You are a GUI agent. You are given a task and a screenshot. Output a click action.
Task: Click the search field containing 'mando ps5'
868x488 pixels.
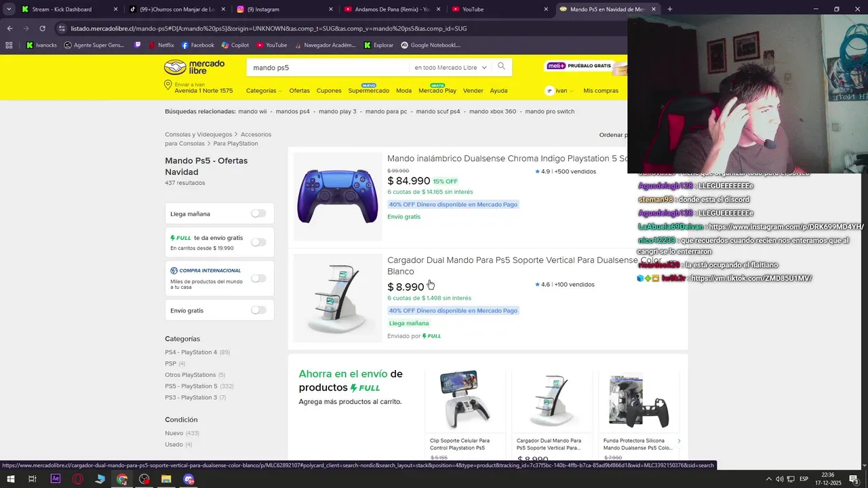[329, 68]
